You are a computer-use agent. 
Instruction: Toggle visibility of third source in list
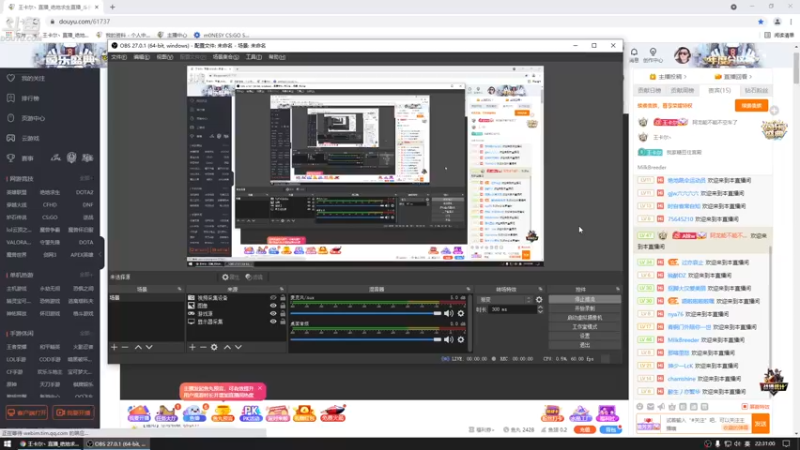273,314
